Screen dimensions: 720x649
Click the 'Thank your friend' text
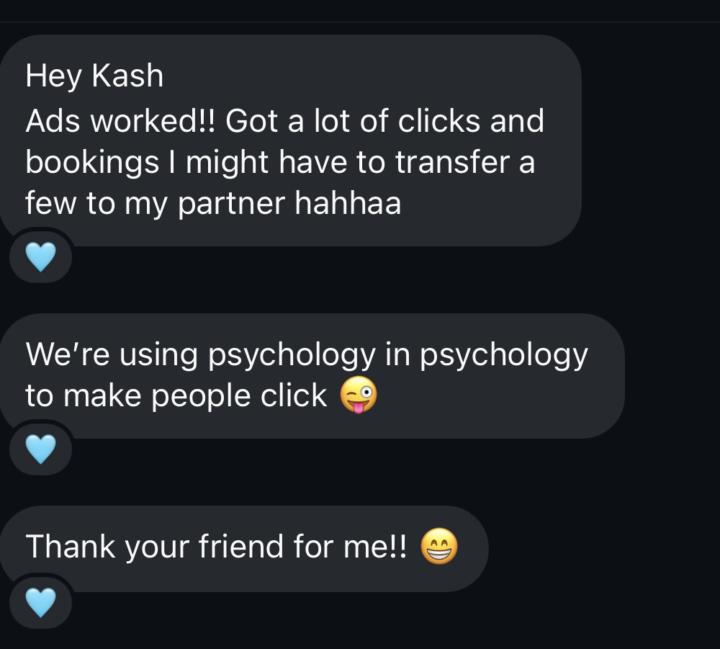click(153, 547)
